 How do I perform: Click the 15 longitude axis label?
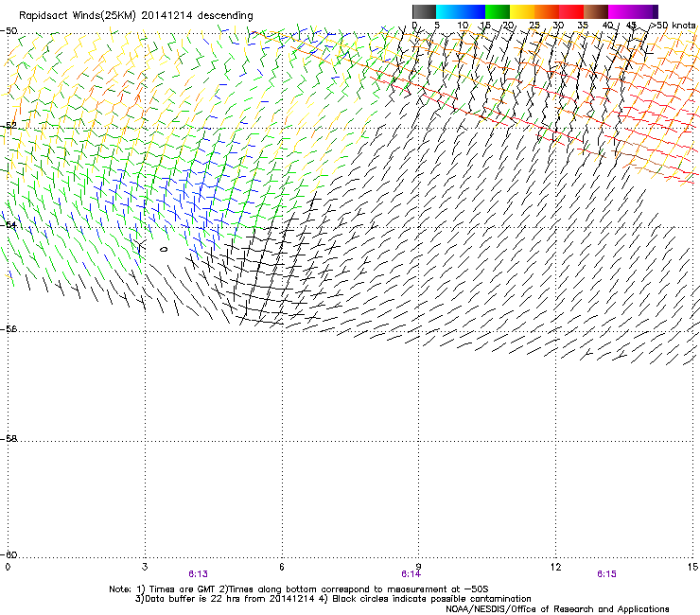click(692, 567)
